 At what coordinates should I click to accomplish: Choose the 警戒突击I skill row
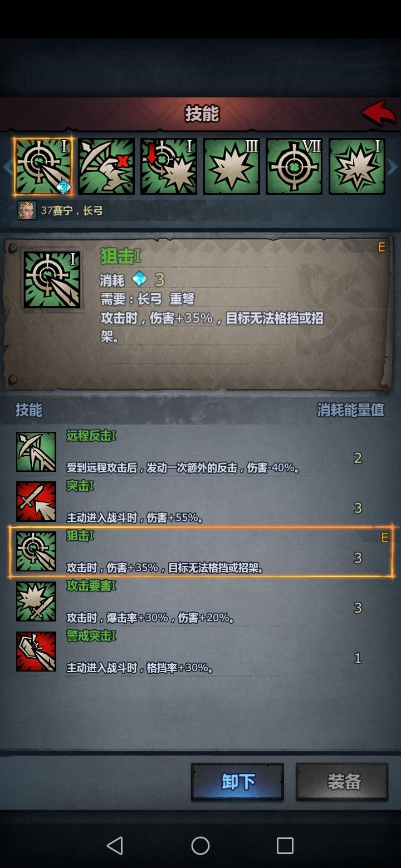[x=200, y=652]
